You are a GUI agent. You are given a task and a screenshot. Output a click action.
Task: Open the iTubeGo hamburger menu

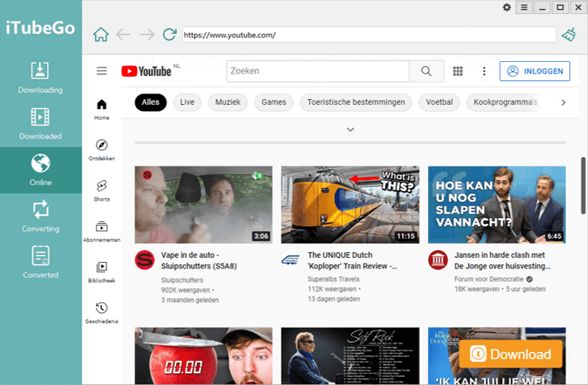[x=524, y=7]
